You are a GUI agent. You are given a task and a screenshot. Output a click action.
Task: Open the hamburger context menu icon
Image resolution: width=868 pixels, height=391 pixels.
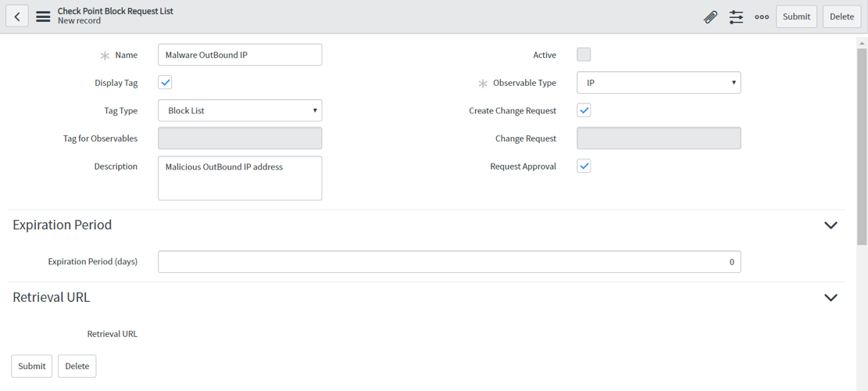43,16
